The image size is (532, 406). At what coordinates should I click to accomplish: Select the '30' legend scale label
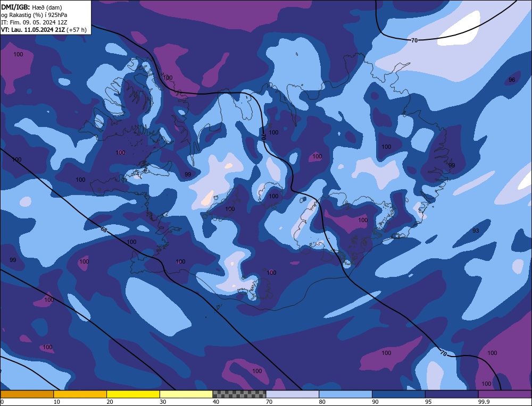163,402
